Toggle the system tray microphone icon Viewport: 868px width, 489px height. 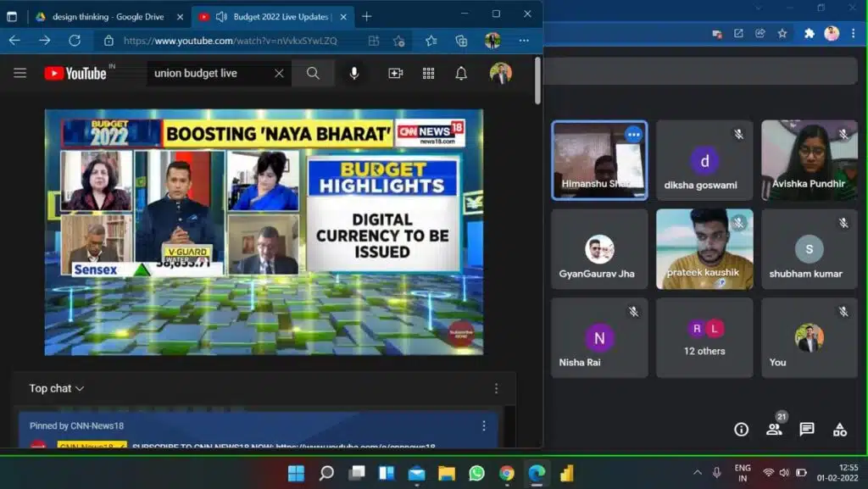pos(717,473)
